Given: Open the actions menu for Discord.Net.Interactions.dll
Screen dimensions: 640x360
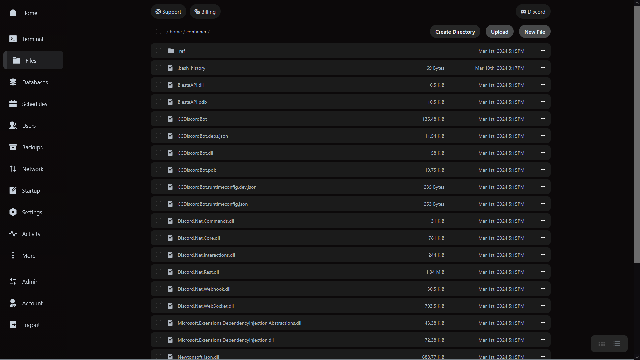Looking at the screenshot, I should click(543, 255).
